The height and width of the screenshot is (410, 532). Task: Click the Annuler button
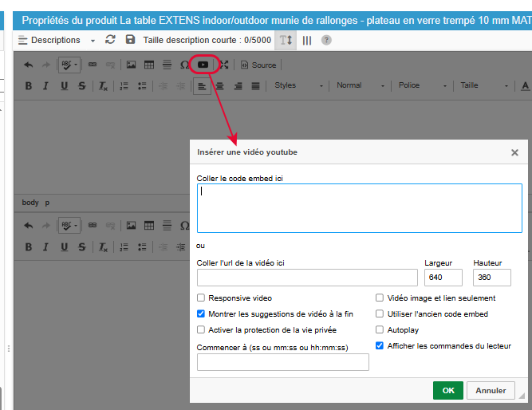click(x=491, y=391)
